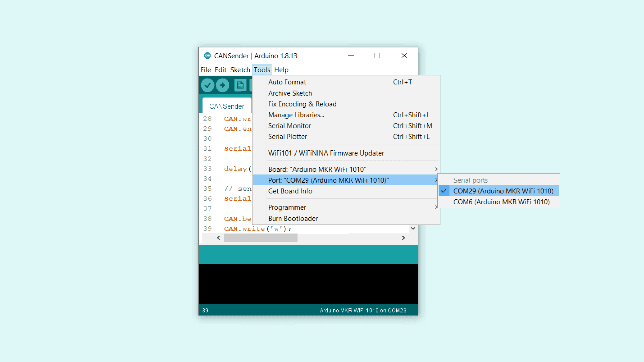The width and height of the screenshot is (644, 362).
Task: Choose Manage Libraries menu entry
Action: pyautogui.click(x=296, y=115)
